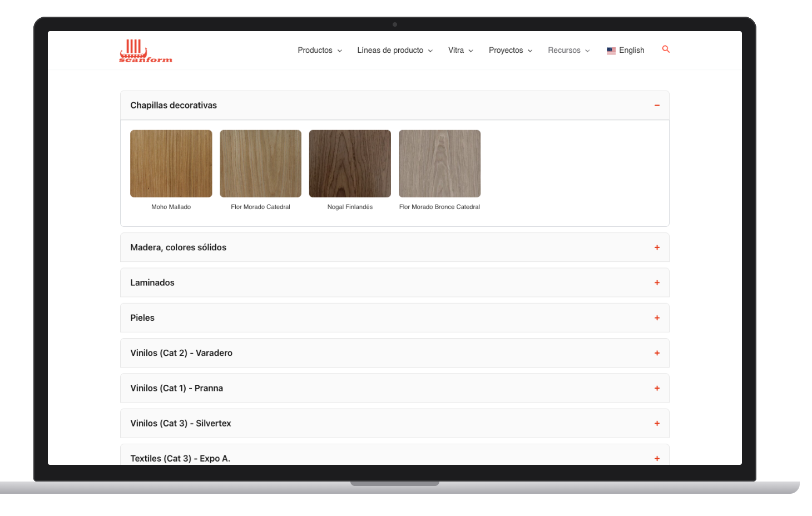812x516 pixels.
Task: Click the Moho Mallado label
Action: coord(171,207)
